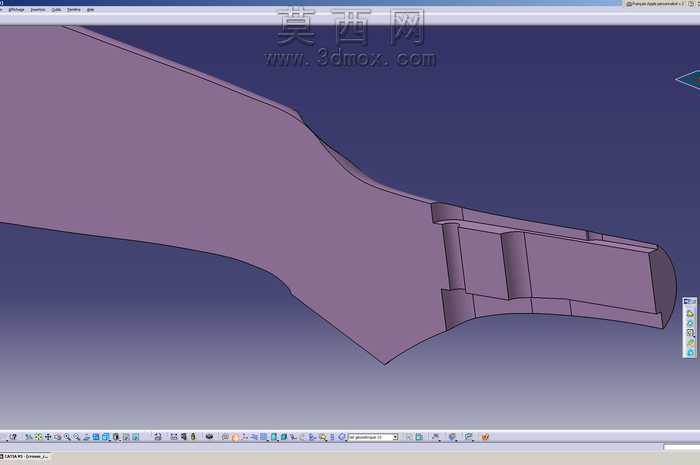Click the first icon in right floating toolbar

690,314
